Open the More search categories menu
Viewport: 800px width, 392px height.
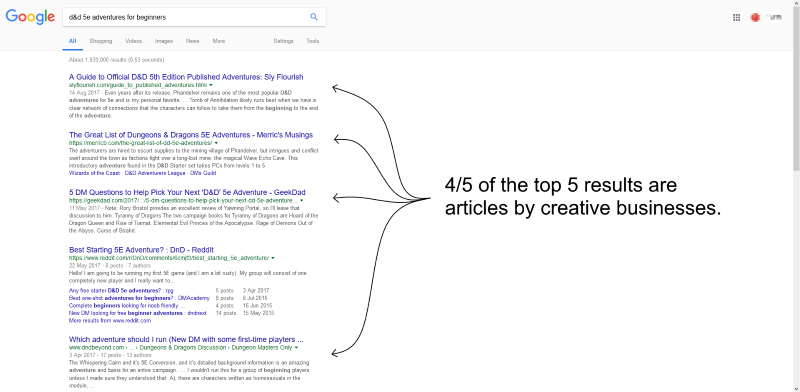pos(218,41)
